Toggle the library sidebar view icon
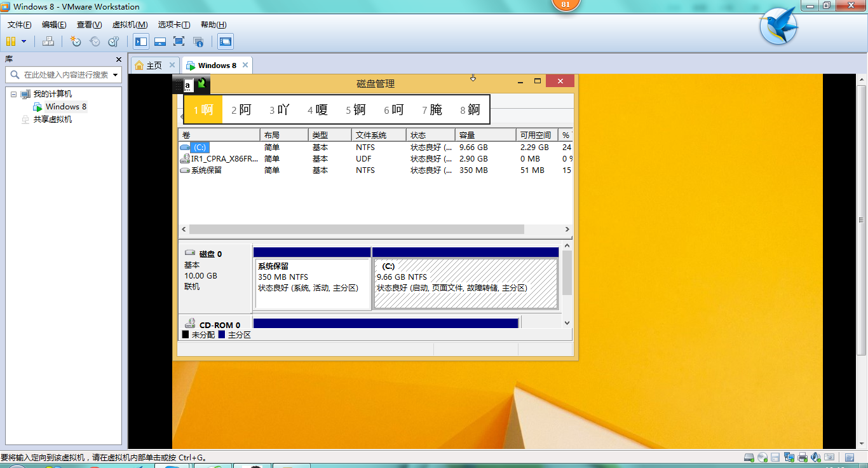This screenshot has height=468, width=868. point(141,41)
